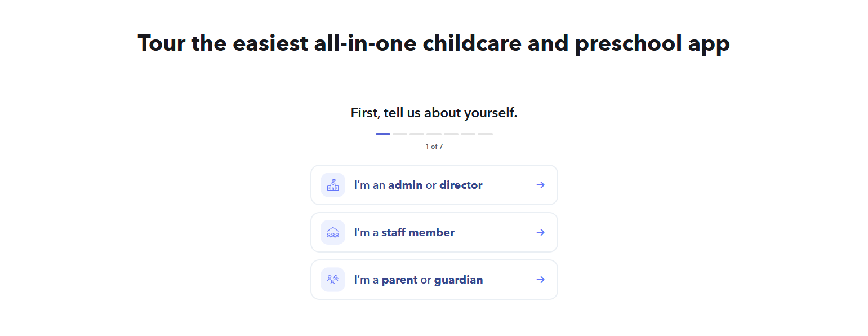Click the "Tour the easiest all-in-one" headline

(x=434, y=43)
